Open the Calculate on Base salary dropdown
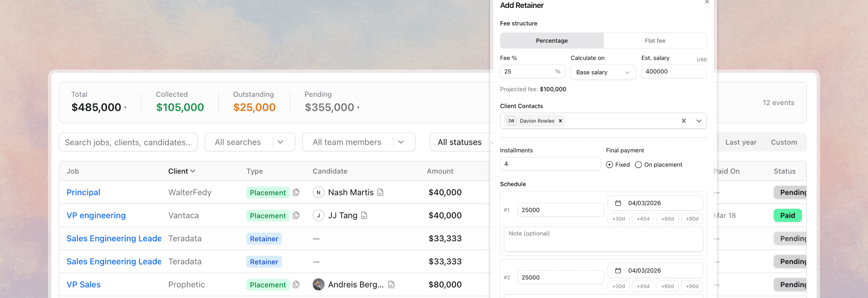This screenshot has width=868, height=298. pos(603,72)
